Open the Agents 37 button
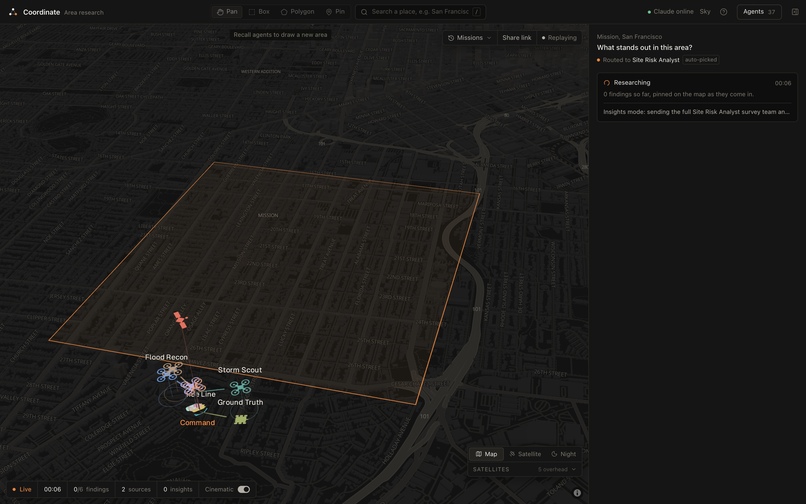Image resolution: width=806 pixels, height=504 pixels. point(759,12)
